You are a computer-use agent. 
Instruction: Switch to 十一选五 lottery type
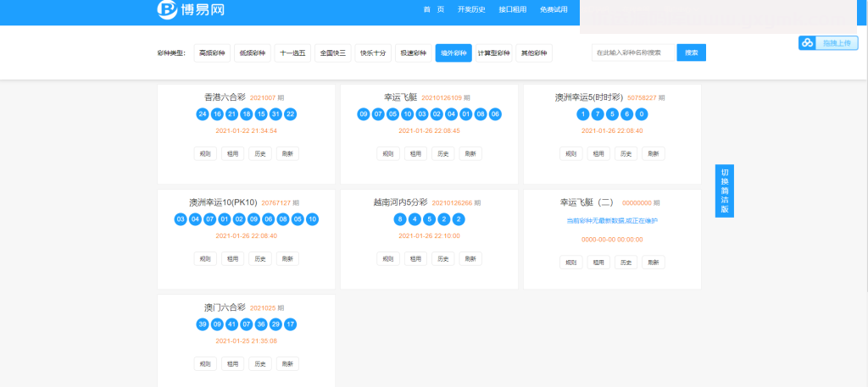(x=292, y=53)
